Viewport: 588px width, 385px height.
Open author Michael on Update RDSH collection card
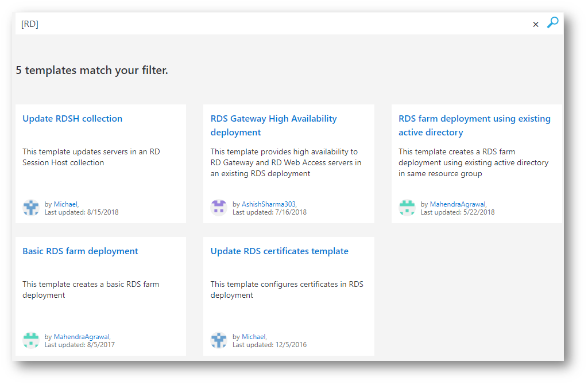point(65,204)
